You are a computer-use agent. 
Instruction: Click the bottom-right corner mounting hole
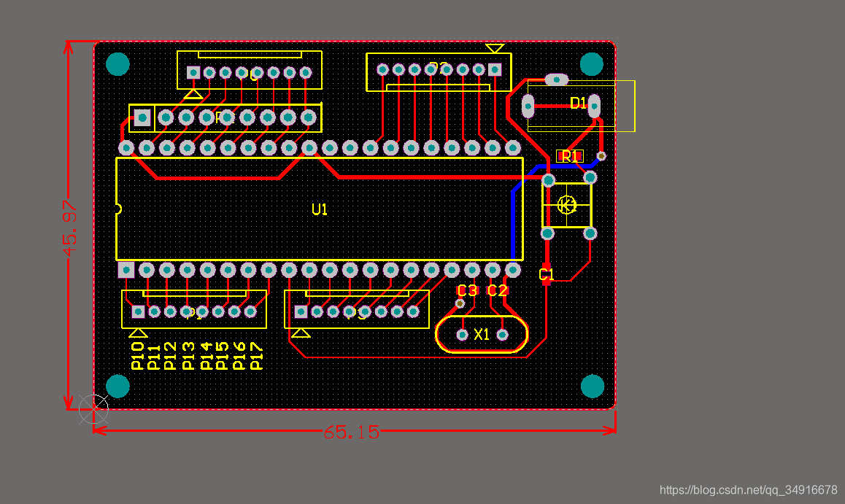coord(593,386)
